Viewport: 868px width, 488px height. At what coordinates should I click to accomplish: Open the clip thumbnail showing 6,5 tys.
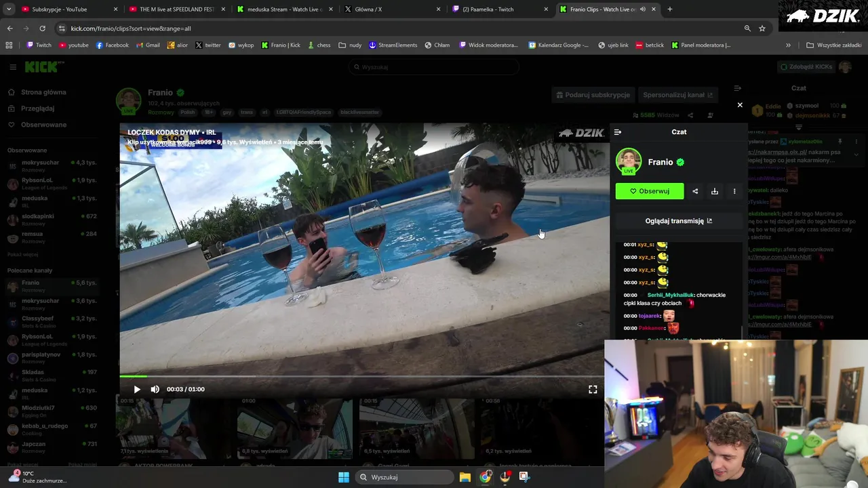(416, 428)
